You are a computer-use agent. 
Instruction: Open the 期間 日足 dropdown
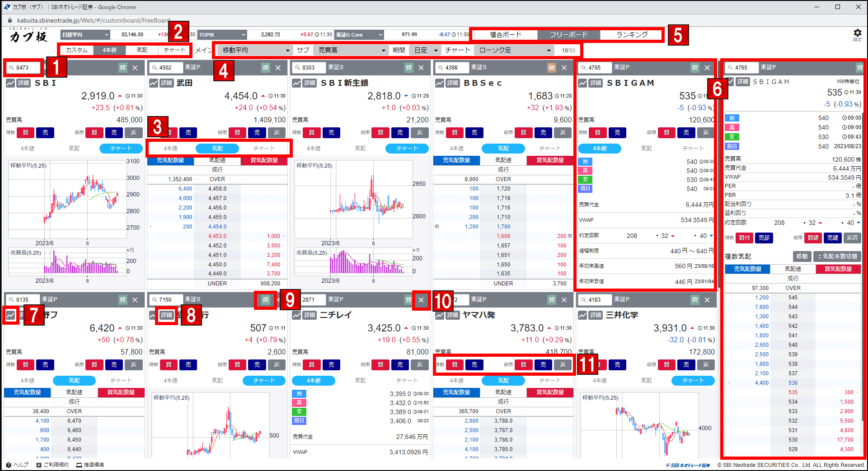[425, 50]
